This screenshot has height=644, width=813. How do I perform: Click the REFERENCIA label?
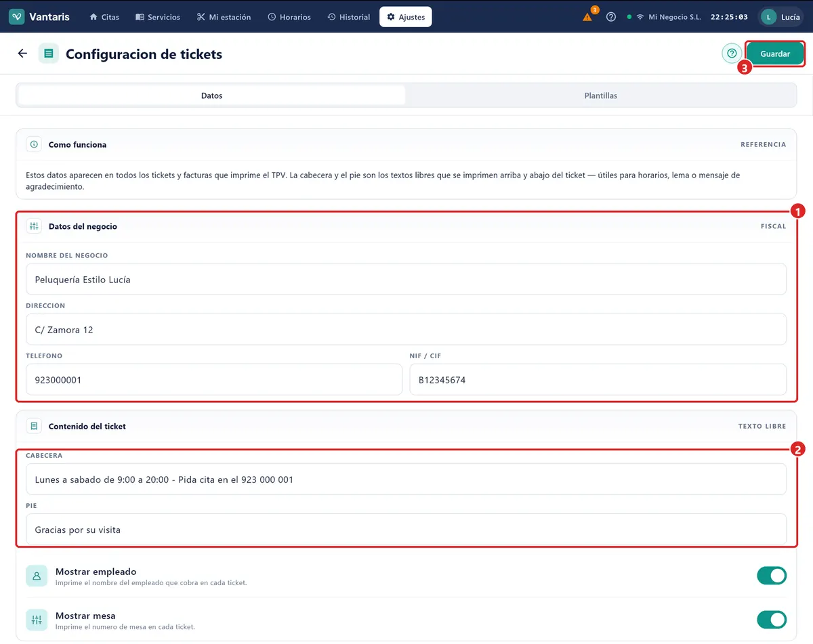coord(764,144)
